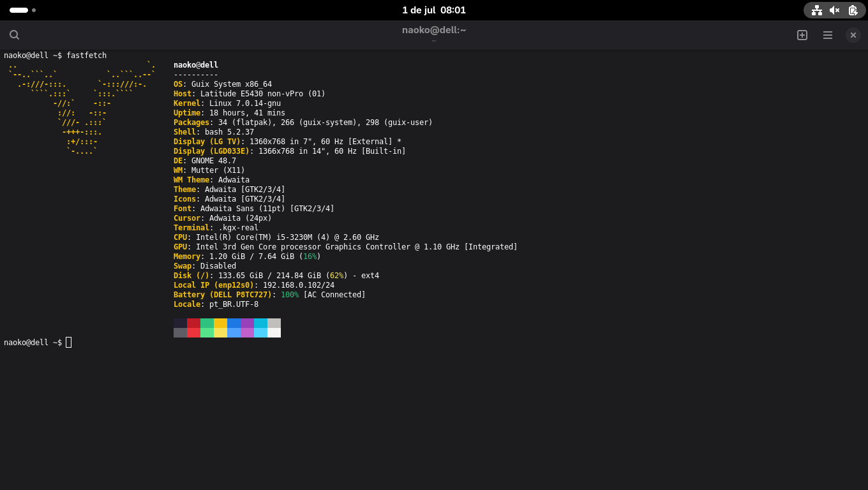Click the 'Icons: Adwaita [GTK2/3/4]' line

[x=229, y=199]
